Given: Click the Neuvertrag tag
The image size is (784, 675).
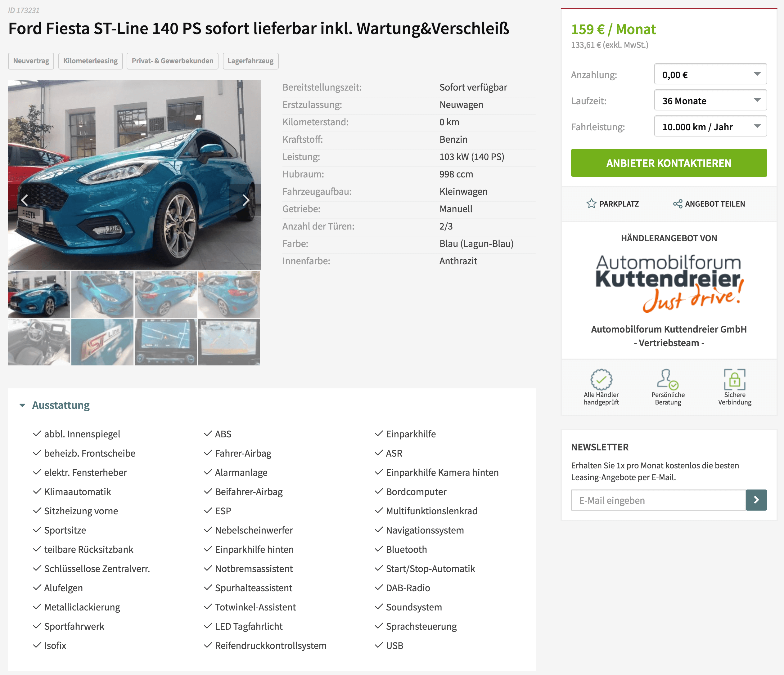Looking at the screenshot, I should tap(31, 61).
